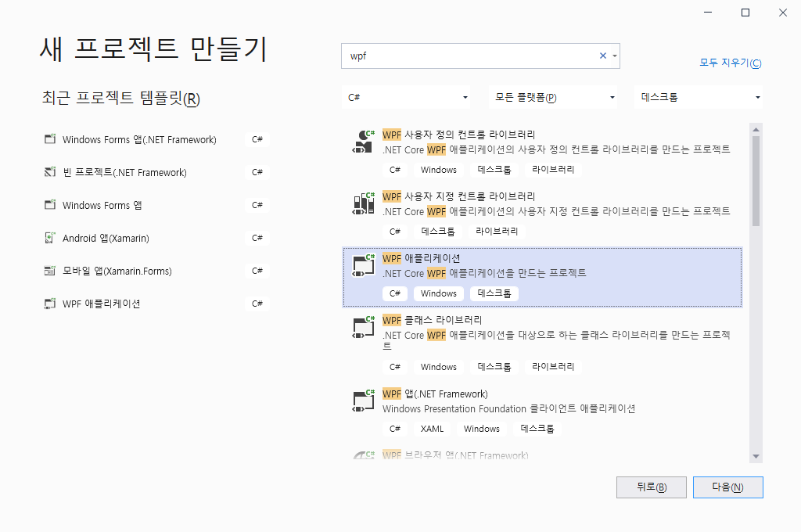Screen dimensions: 801x532
Task: Click the Windows Forms 앱(.NET Framework) template icon
Action: 49,139
